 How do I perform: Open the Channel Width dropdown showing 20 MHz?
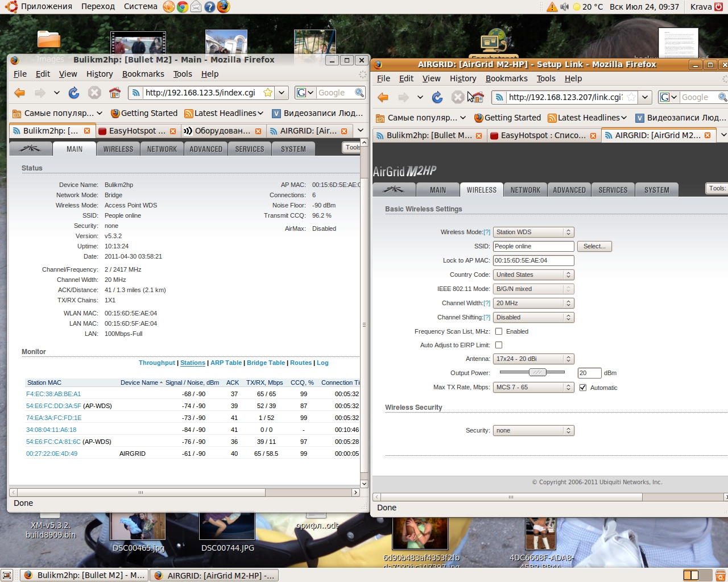(533, 303)
